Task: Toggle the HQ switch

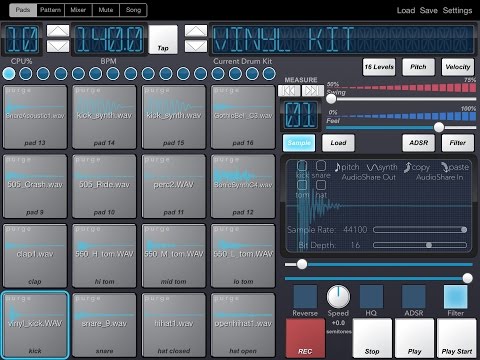Action: pos(371,296)
